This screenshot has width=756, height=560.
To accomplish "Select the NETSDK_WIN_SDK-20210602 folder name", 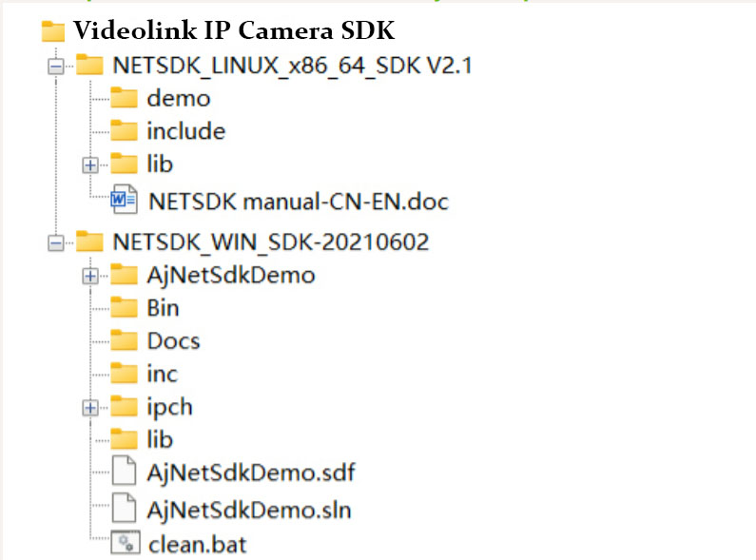I will [x=270, y=241].
